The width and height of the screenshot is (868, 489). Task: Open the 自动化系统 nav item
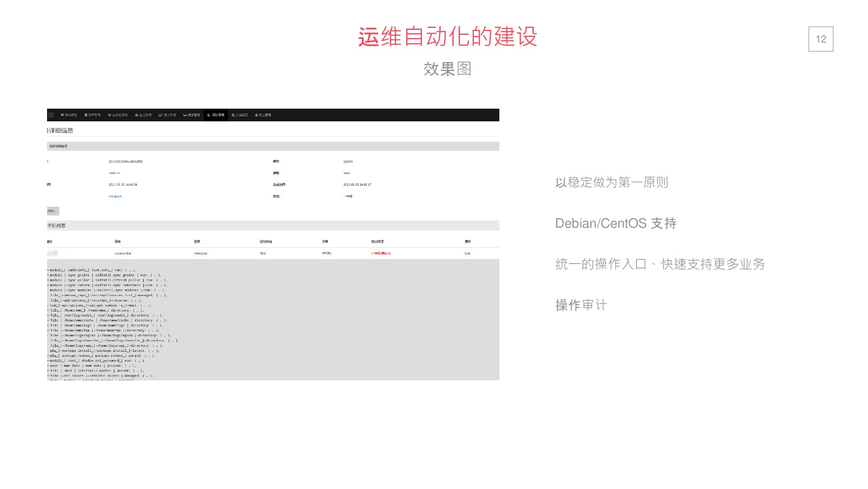(x=118, y=115)
